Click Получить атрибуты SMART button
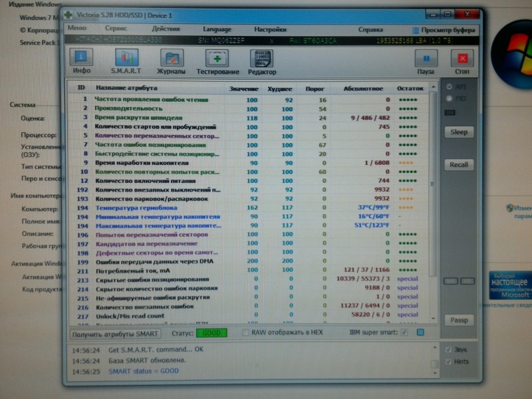The height and width of the screenshot is (399, 532). click(x=115, y=334)
